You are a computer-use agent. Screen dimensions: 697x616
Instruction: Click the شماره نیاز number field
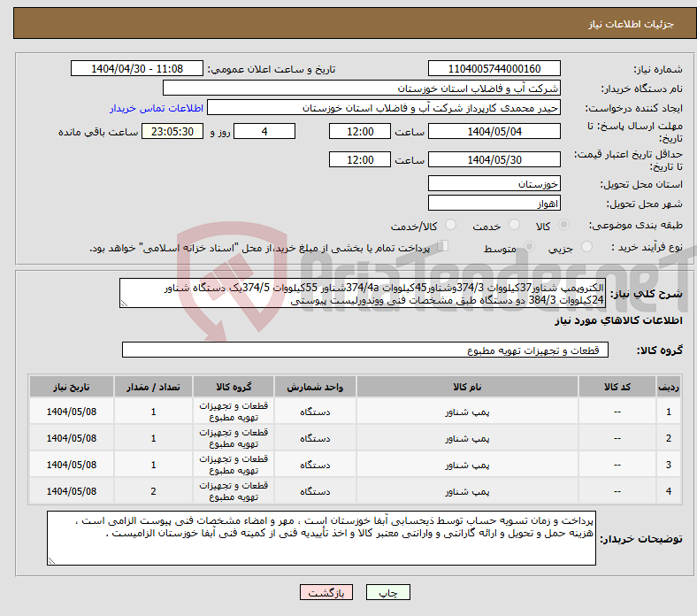[x=494, y=69]
